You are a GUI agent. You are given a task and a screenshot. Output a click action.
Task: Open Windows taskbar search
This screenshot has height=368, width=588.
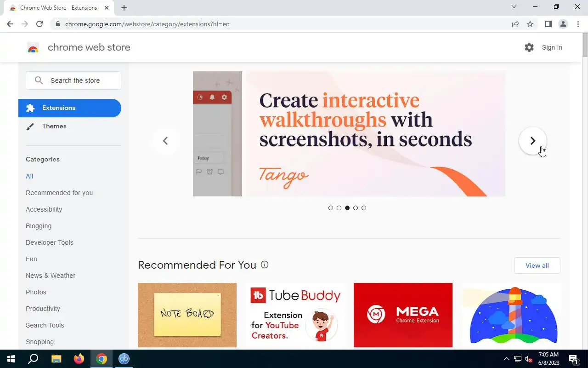coord(33,359)
